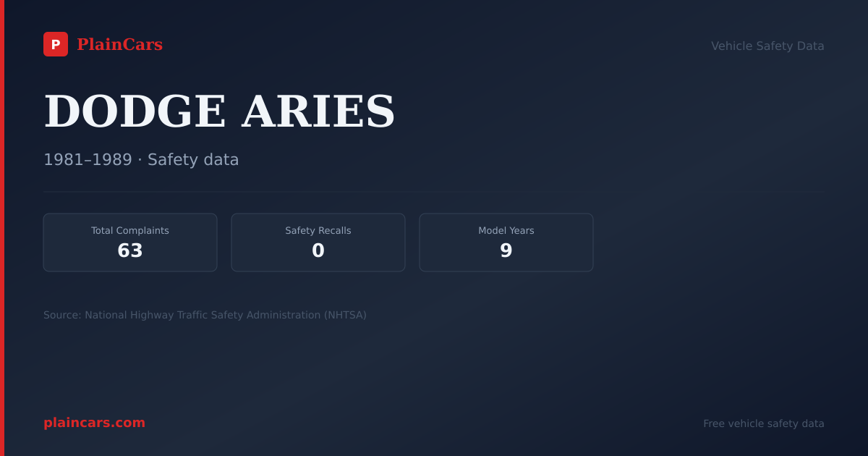Click the Total Complaints label text

point(130,231)
